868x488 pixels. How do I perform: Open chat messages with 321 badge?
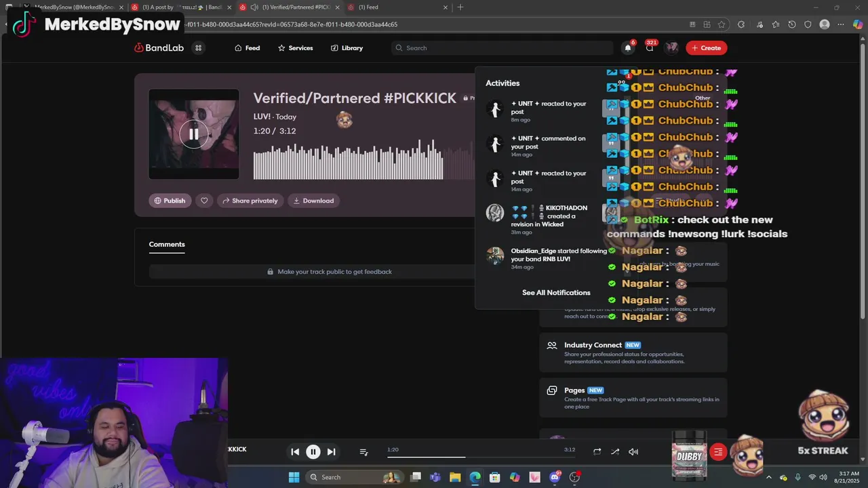(650, 47)
